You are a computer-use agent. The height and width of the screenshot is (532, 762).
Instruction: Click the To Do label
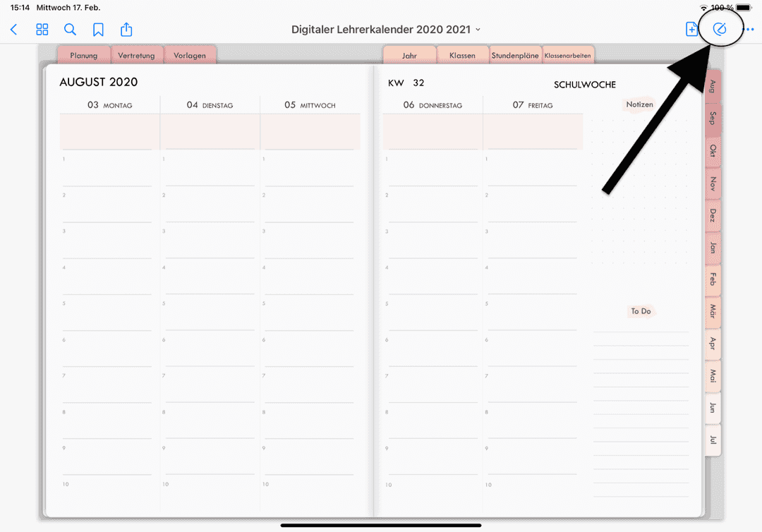tap(640, 310)
